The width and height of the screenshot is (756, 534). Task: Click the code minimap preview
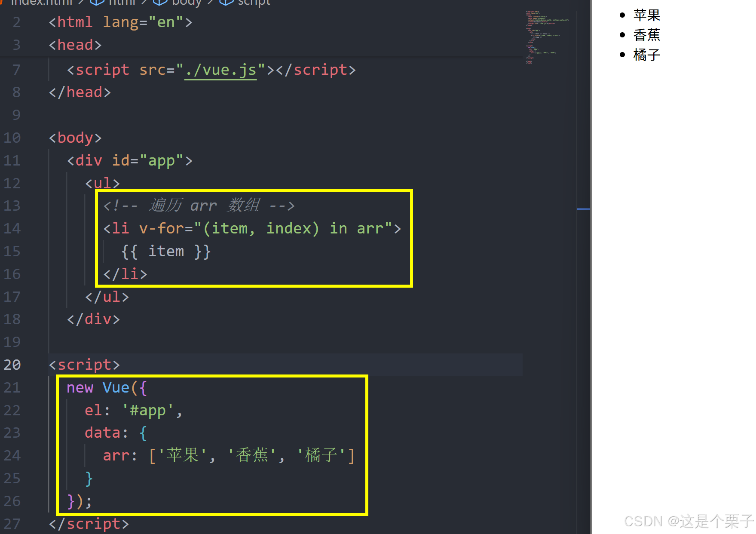(547, 37)
